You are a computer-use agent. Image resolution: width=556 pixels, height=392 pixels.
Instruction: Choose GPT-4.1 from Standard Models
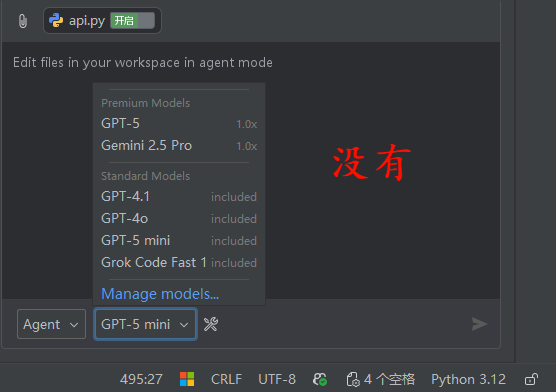click(x=179, y=197)
